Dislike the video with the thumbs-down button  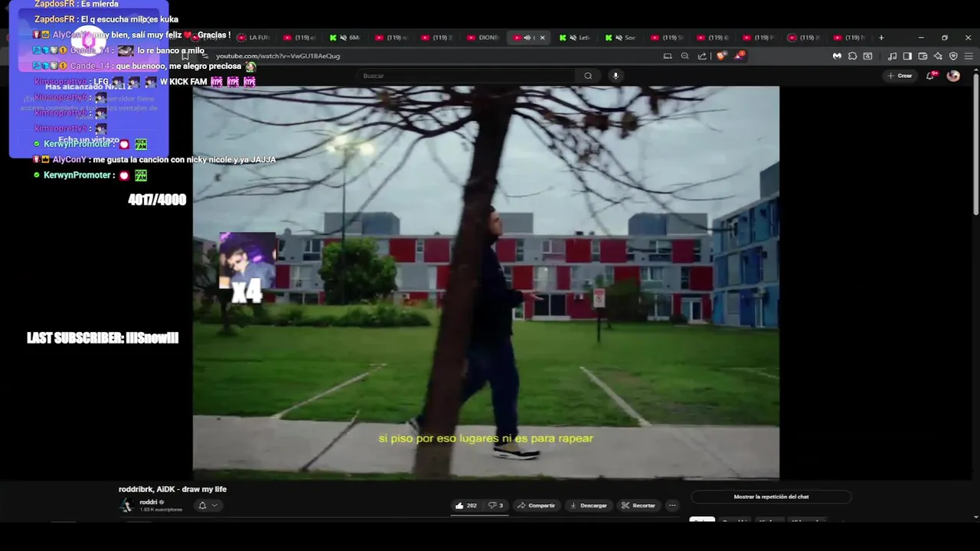tap(495, 505)
